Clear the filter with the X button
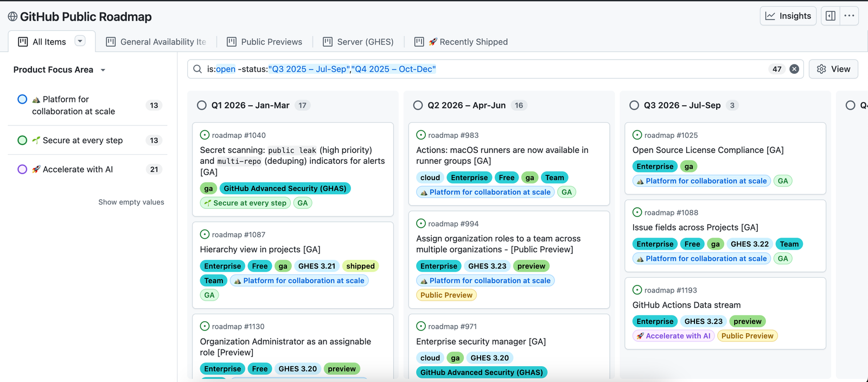Image resolution: width=868 pixels, height=382 pixels. (794, 69)
